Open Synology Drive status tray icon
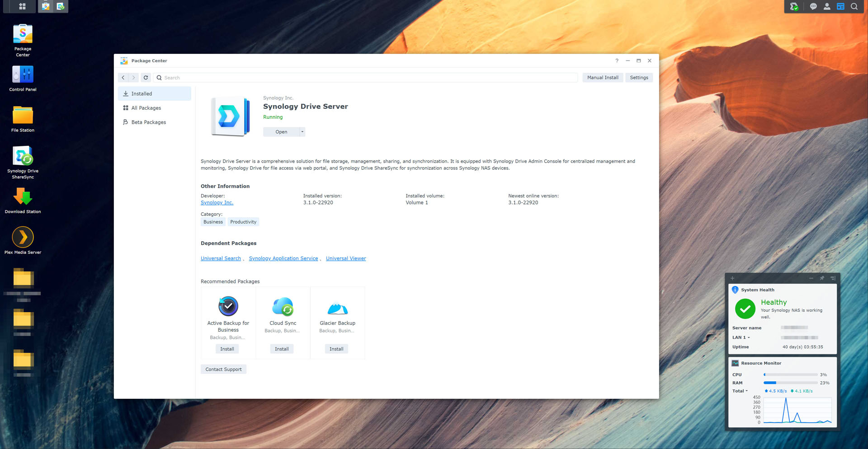The width and height of the screenshot is (868, 449). pyautogui.click(x=794, y=6)
